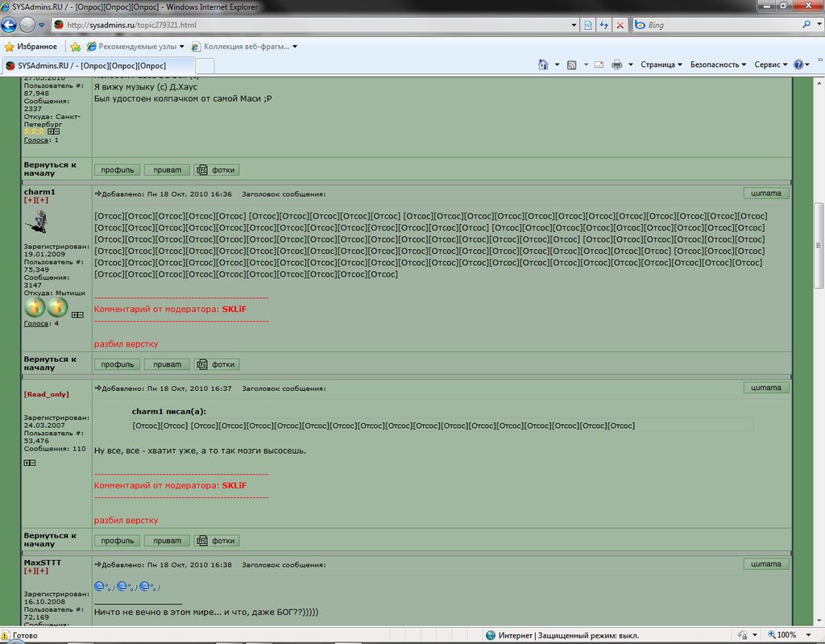Click first IE emoticon in MaxSTTT post
Screen dimensions: 825x644
coord(104,586)
